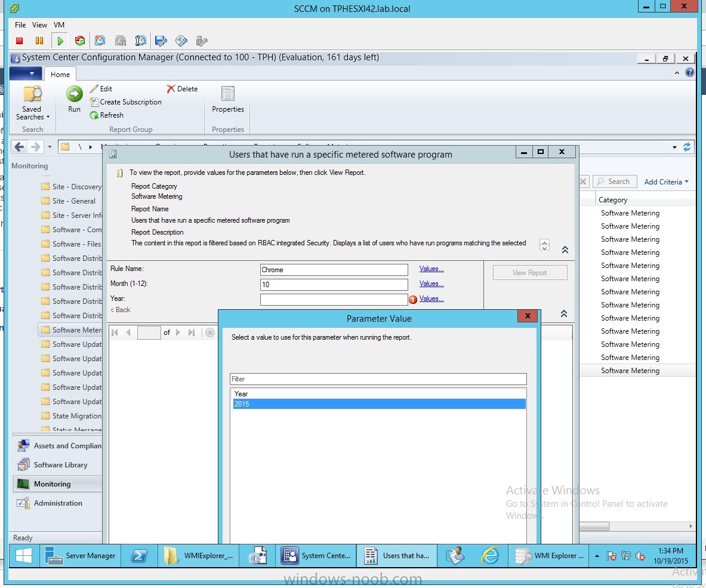Click the Category column header
The image size is (706, 588).
click(x=613, y=200)
